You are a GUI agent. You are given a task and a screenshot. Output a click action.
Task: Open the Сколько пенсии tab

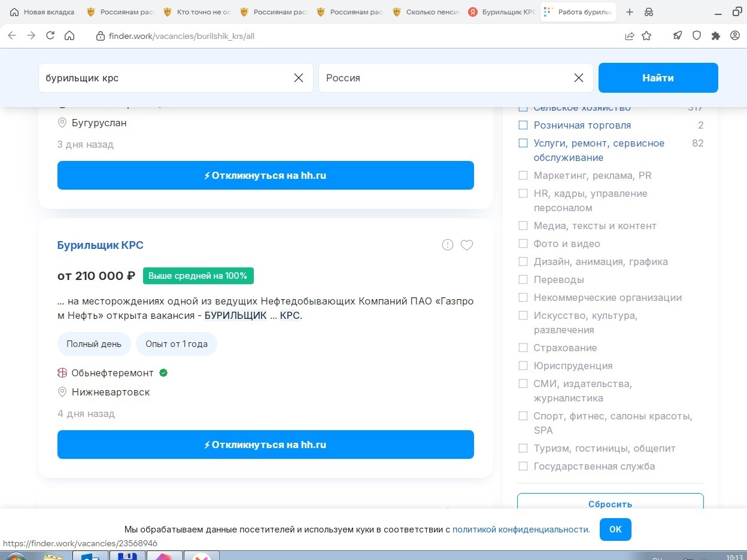coord(426,12)
